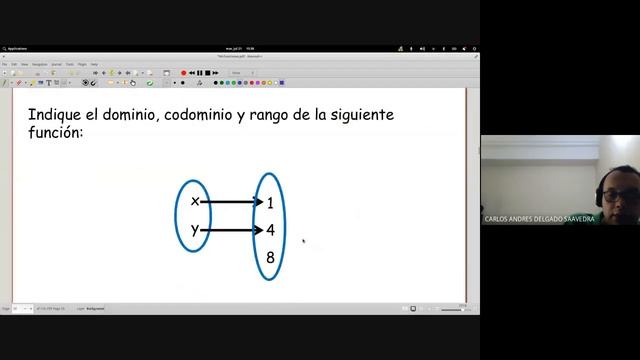
Task: Toggle the fullscreen icon on the toolbar
Action: (x=167, y=73)
